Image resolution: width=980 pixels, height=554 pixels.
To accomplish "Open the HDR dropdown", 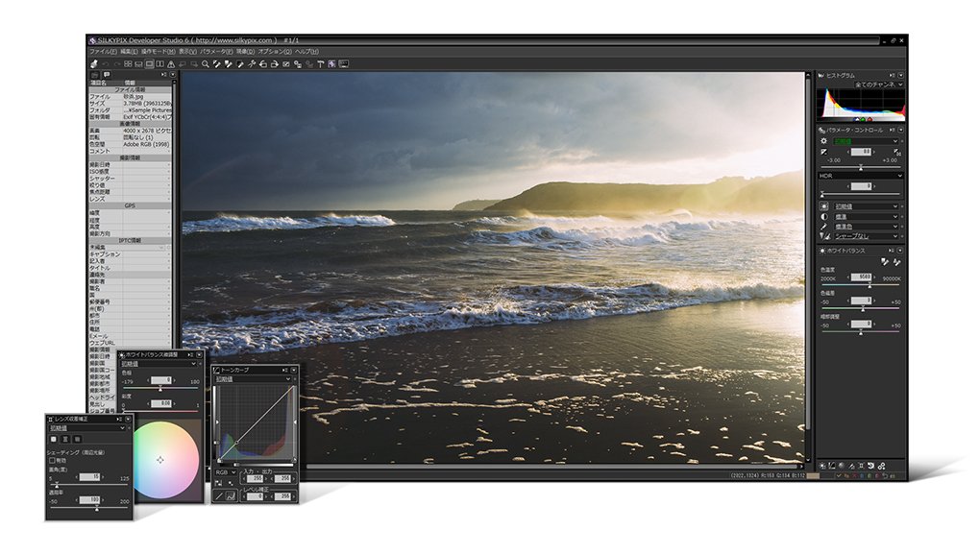I will pyautogui.click(x=861, y=176).
